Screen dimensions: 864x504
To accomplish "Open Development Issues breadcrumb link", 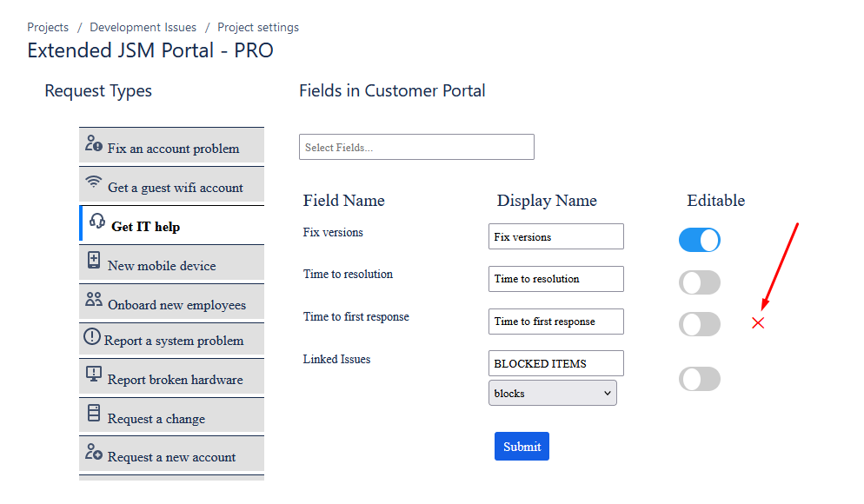I will (x=143, y=28).
